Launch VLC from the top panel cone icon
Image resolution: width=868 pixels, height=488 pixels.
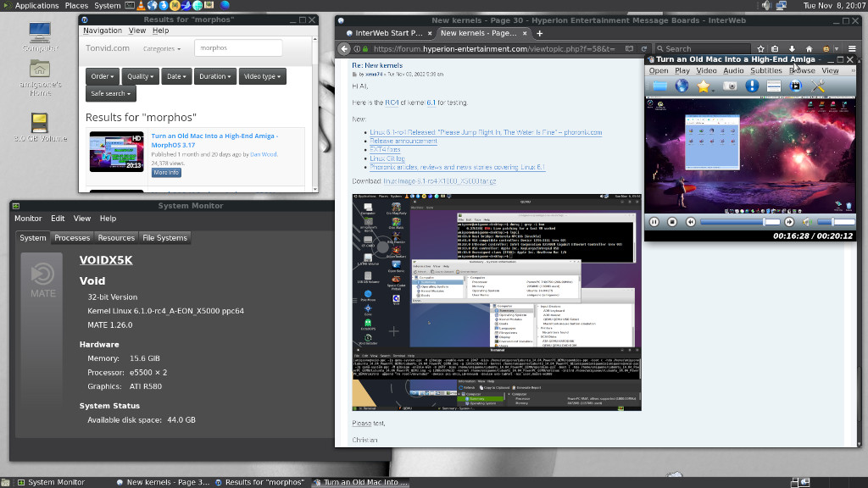point(141,6)
